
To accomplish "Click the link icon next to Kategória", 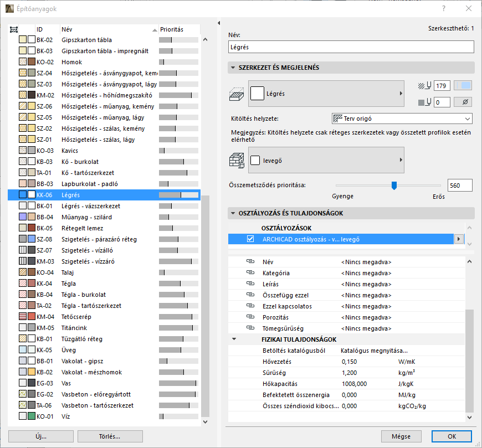I will point(249,273).
